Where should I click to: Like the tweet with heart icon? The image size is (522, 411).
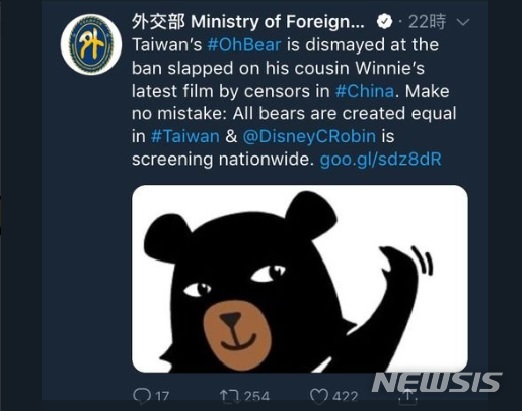coord(319,396)
